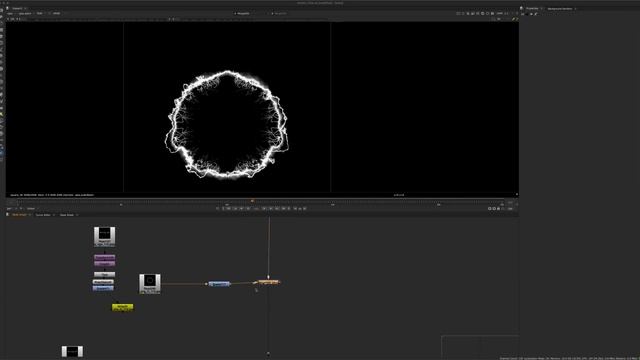
Task: Select the topmost Read node in node graph
Action: [x=104, y=237]
